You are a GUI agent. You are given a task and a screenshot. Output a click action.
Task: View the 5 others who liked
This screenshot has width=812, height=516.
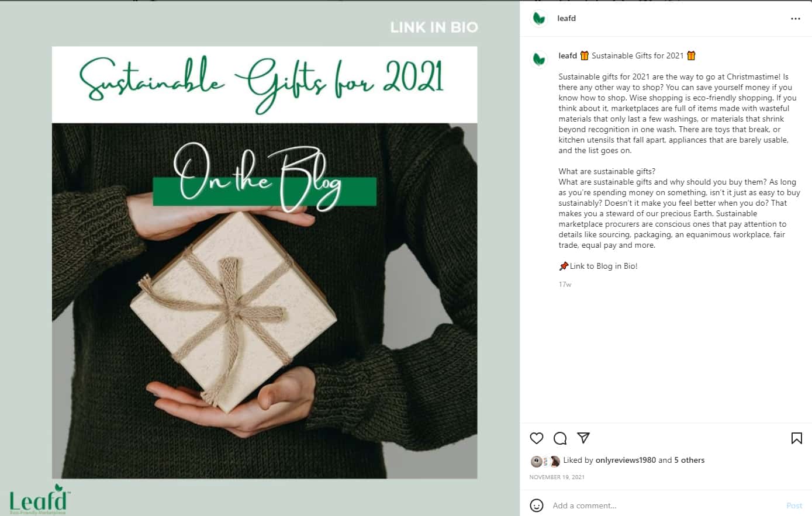(x=689, y=460)
